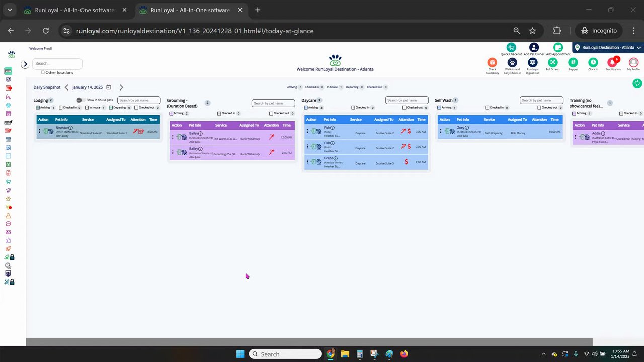Viewport: 644px width, 362px height.
Task: Open tab search dropdown in Chrome
Action: coord(10,10)
